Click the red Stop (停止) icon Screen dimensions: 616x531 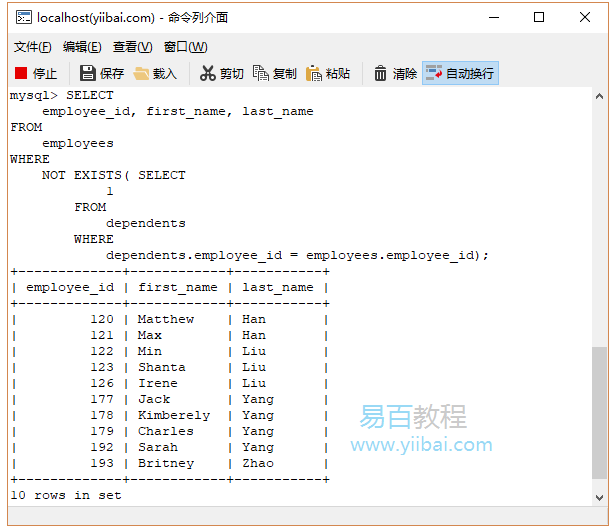pyautogui.click(x=21, y=73)
